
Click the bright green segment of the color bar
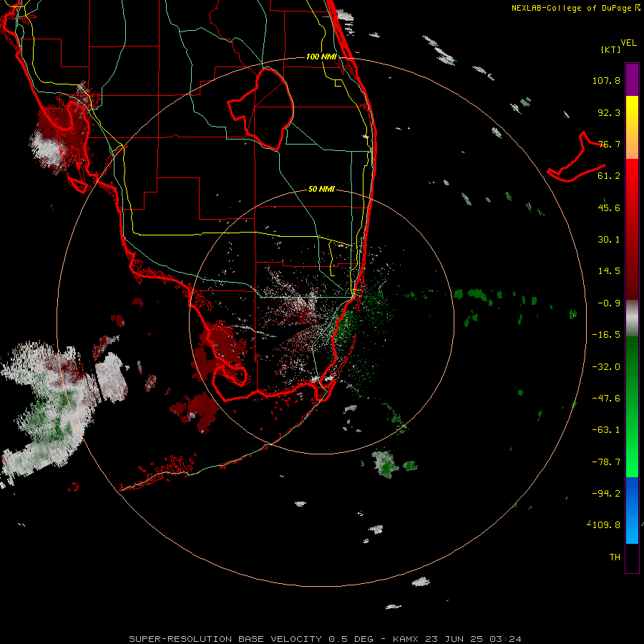click(632, 406)
